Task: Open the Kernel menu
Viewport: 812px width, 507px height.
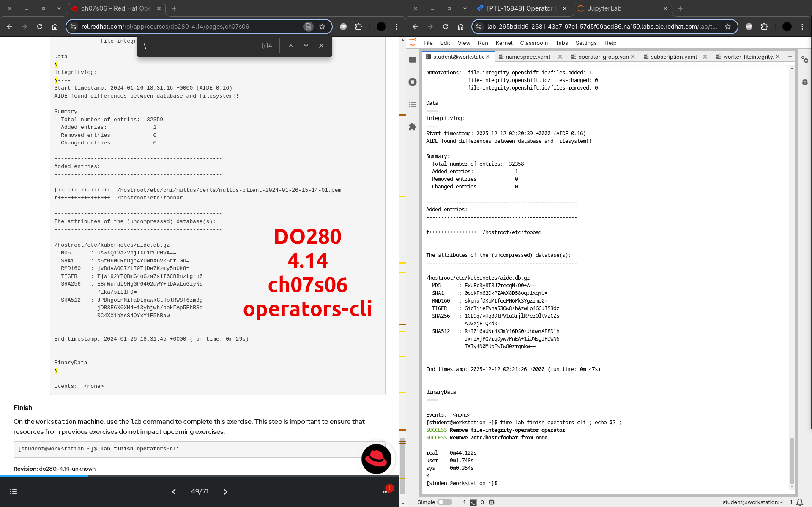Action: [503, 43]
